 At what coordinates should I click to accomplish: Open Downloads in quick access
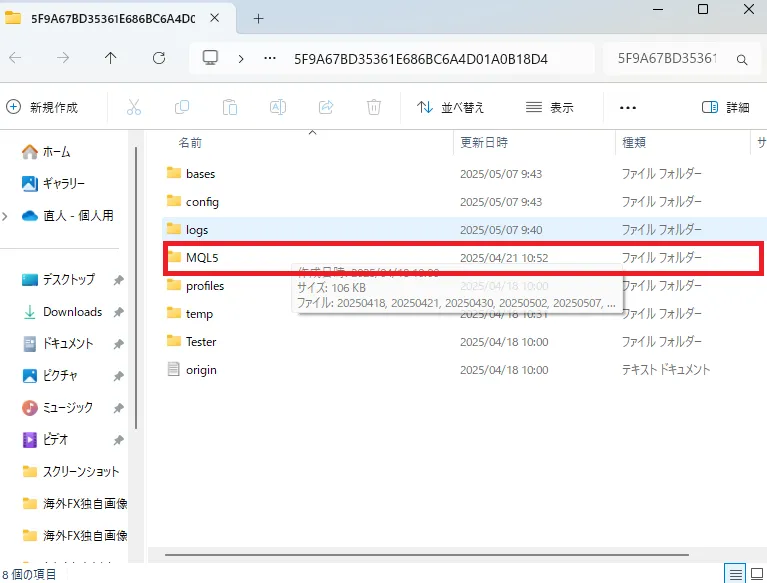tap(63, 312)
